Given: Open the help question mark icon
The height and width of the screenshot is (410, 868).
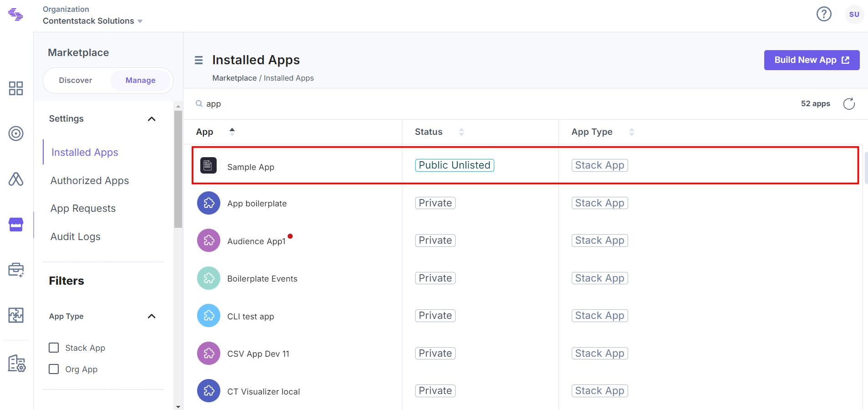Looking at the screenshot, I should point(824,14).
